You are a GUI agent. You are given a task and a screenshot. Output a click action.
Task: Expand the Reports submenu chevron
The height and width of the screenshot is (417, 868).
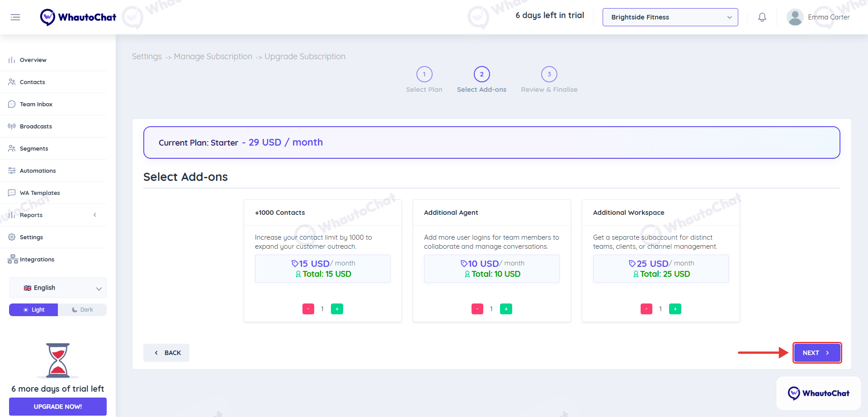[x=95, y=215]
